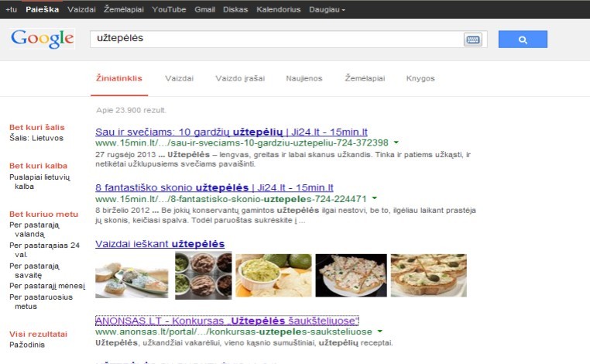Select 'Bet kuriuo metu' filter
The width and height of the screenshot is (590, 364).
(43, 215)
